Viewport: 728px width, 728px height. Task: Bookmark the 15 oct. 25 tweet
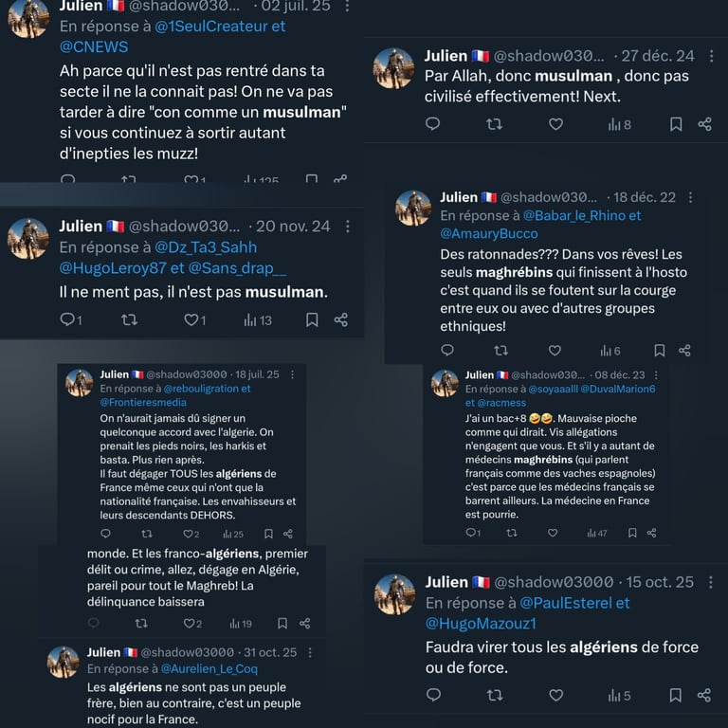tap(676, 695)
